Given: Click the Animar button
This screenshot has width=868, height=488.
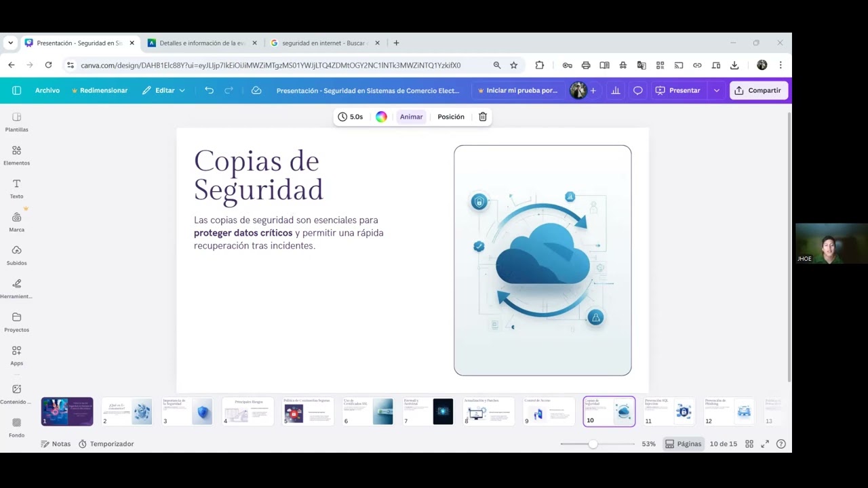Looking at the screenshot, I should click(411, 117).
